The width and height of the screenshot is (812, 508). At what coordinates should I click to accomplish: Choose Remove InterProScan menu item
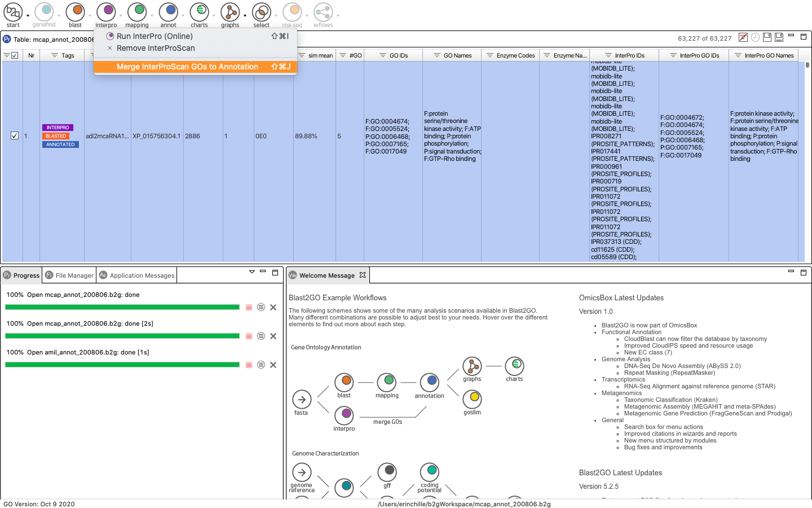click(x=195, y=48)
